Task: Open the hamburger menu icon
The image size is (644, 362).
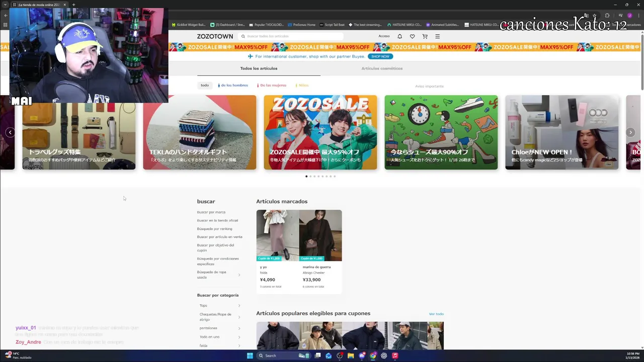Action: (x=437, y=36)
